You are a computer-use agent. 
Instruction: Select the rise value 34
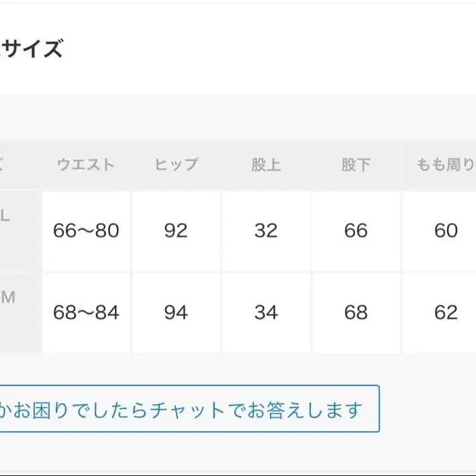(266, 312)
